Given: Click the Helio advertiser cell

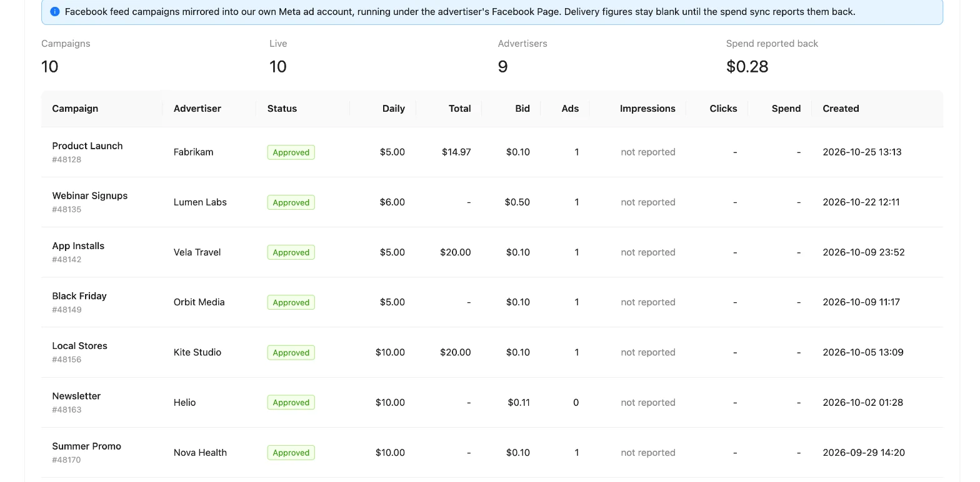Looking at the screenshot, I should coord(185,403).
